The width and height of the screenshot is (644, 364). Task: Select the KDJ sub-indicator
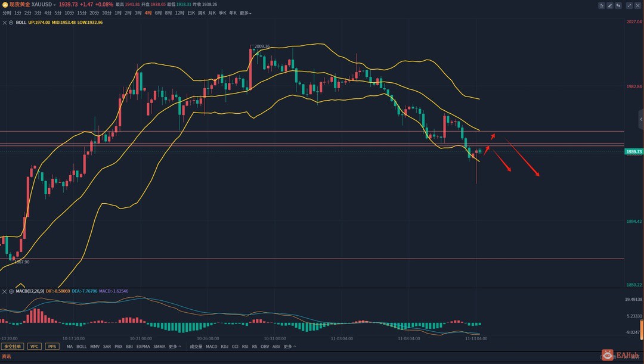[225, 347]
